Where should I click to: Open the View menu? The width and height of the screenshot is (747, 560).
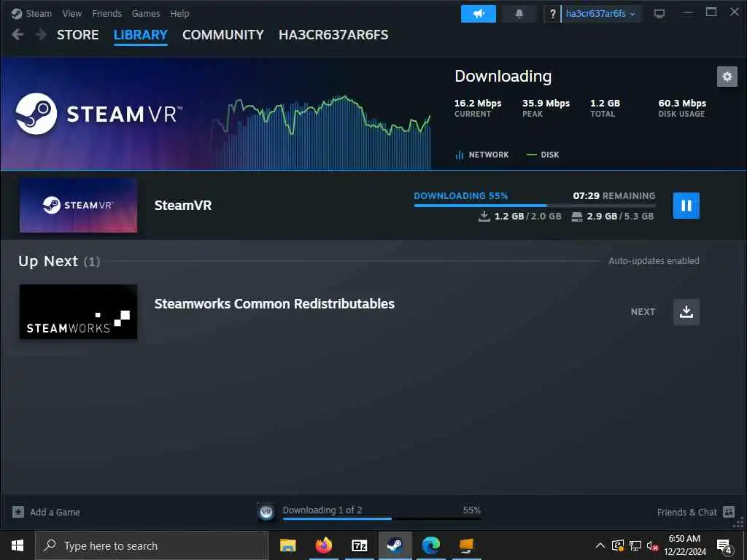pos(72,13)
